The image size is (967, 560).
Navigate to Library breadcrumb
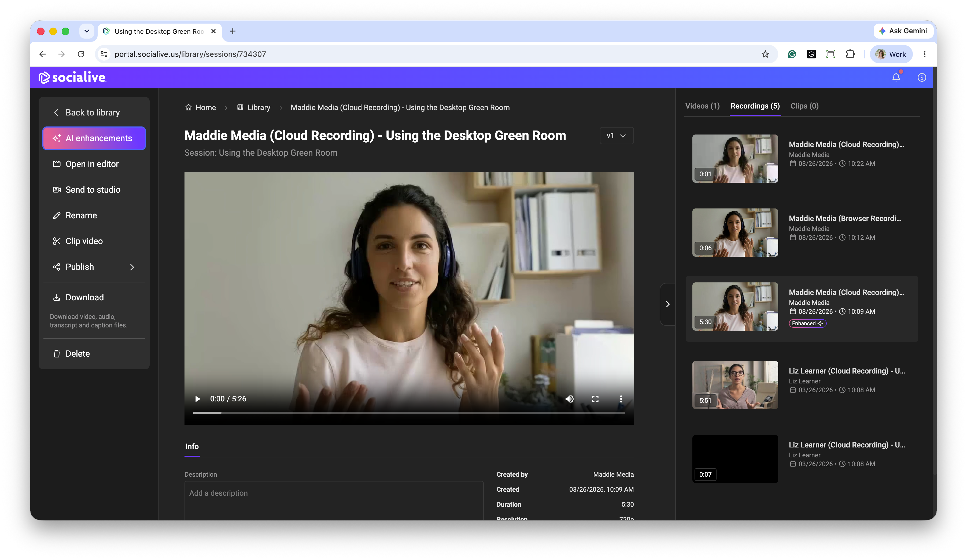point(254,107)
